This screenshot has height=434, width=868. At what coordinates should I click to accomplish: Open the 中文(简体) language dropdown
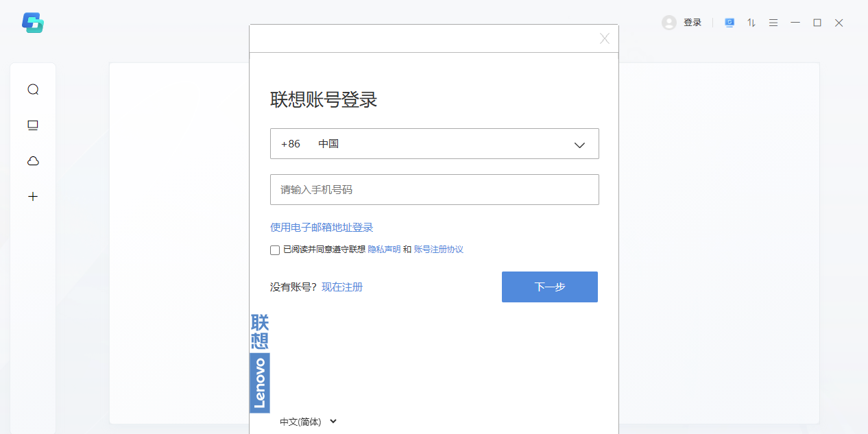point(309,422)
